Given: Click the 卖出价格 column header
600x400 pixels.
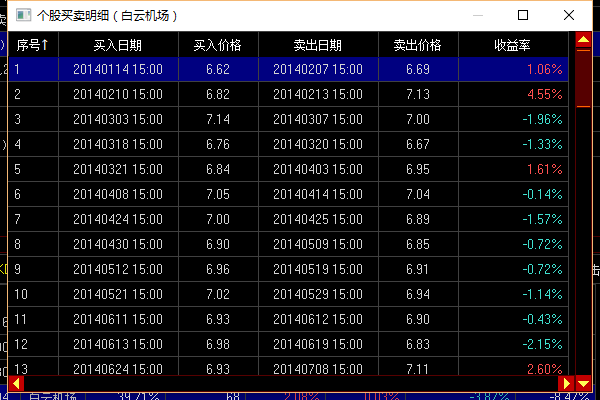Looking at the screenshot, I should pos(417,45).
